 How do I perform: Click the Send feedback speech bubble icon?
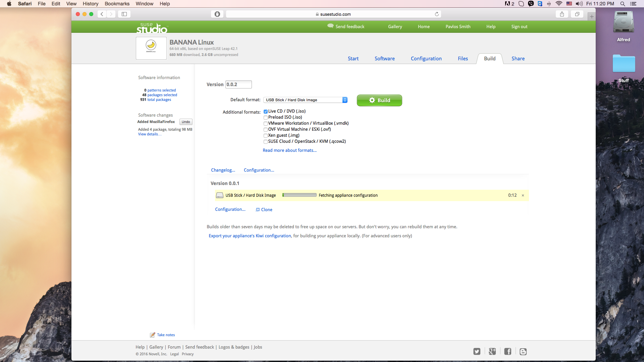330,25
